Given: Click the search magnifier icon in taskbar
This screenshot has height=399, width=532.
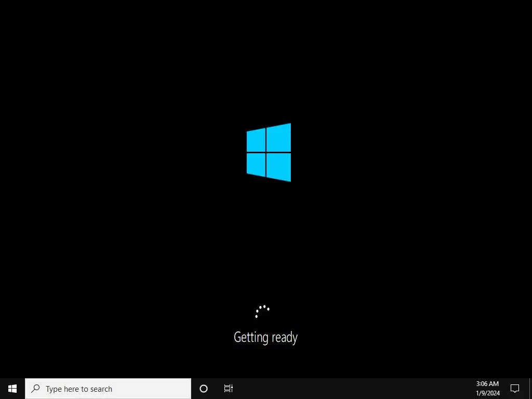Looking at the screenshot, I should coord(35,388).
